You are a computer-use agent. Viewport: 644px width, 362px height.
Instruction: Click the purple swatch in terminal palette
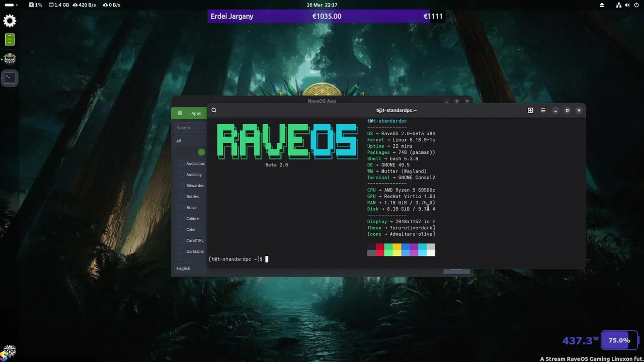coord(414,250)
